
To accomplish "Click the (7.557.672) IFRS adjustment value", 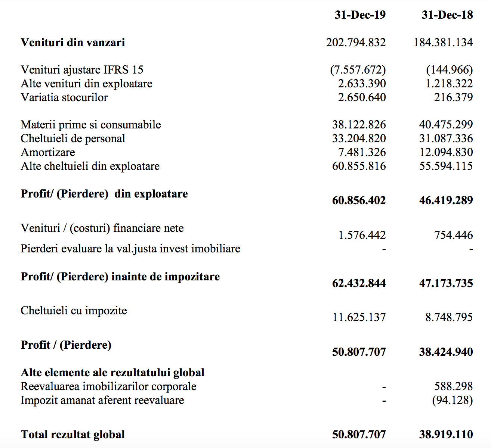I will [358, 70].
